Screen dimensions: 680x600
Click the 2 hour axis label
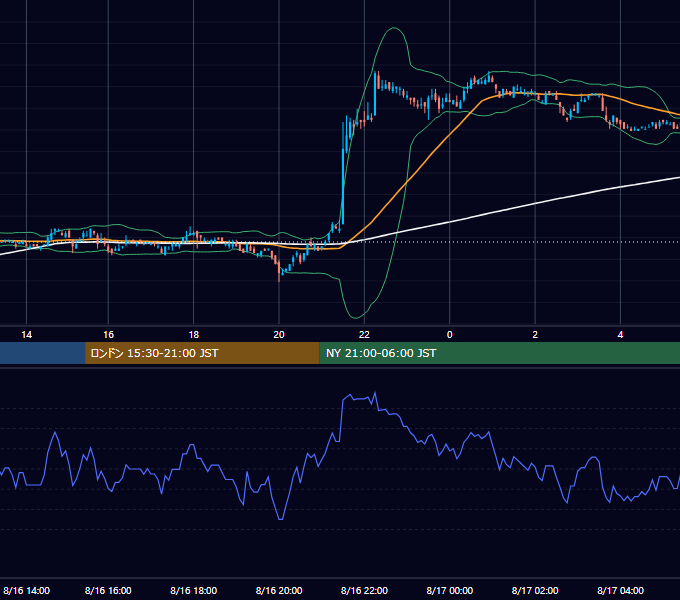(x=535, y=335)
